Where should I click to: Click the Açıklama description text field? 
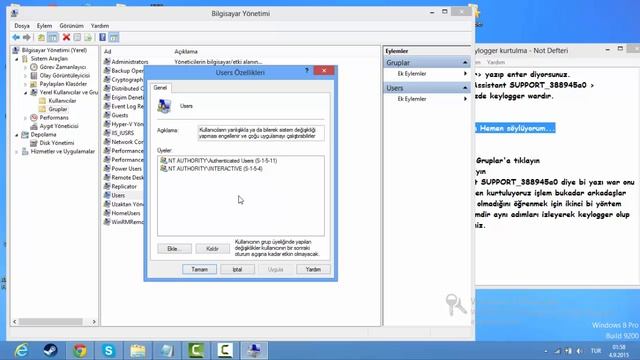coord(261,133)
